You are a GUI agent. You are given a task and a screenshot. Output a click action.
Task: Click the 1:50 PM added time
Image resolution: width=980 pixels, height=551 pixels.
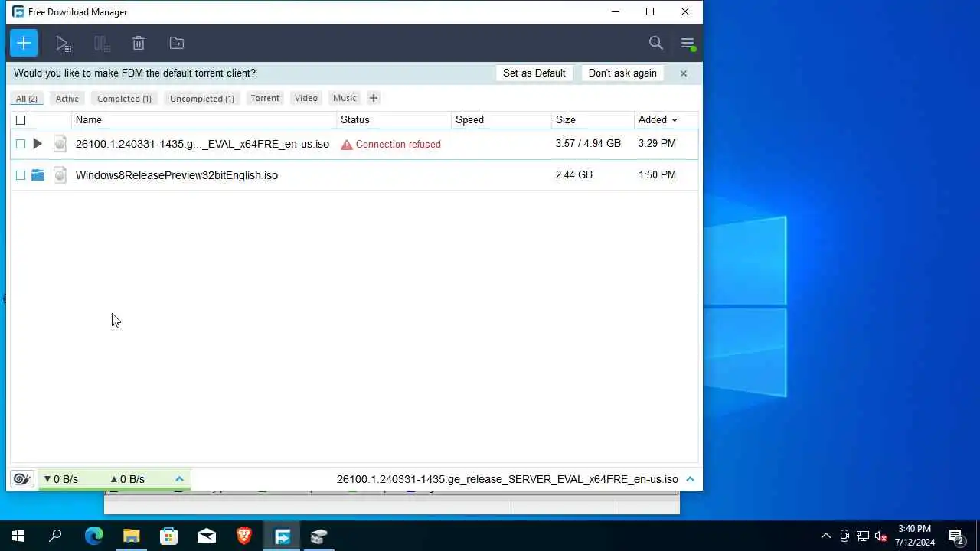coord(657,175)
